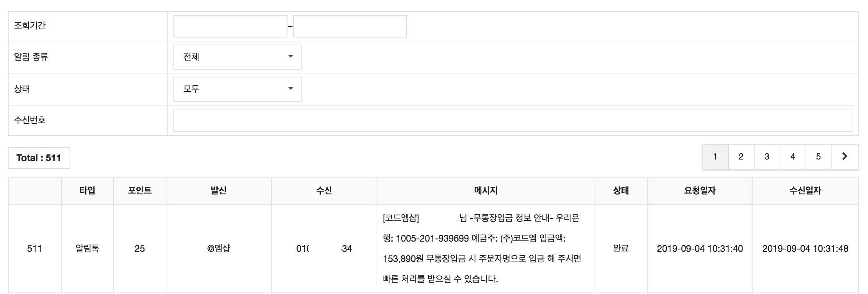The height and width of the screenshot is (294, 868).
Task: Click the Total : 511 counter
Action: click(38, 158)
